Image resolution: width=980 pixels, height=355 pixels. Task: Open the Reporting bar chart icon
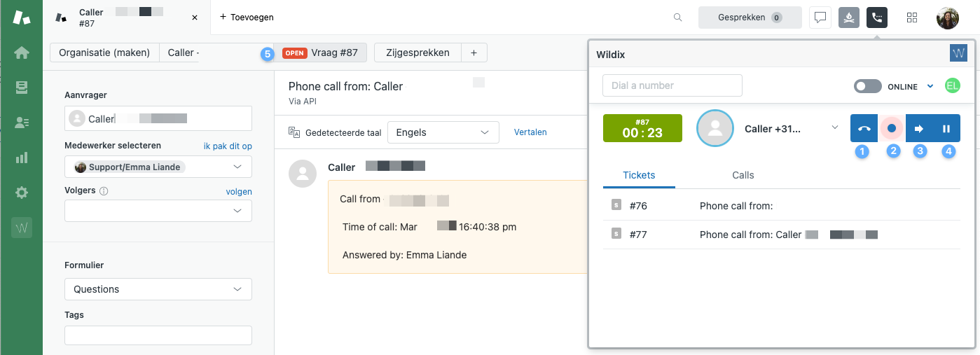coord(22,158)
